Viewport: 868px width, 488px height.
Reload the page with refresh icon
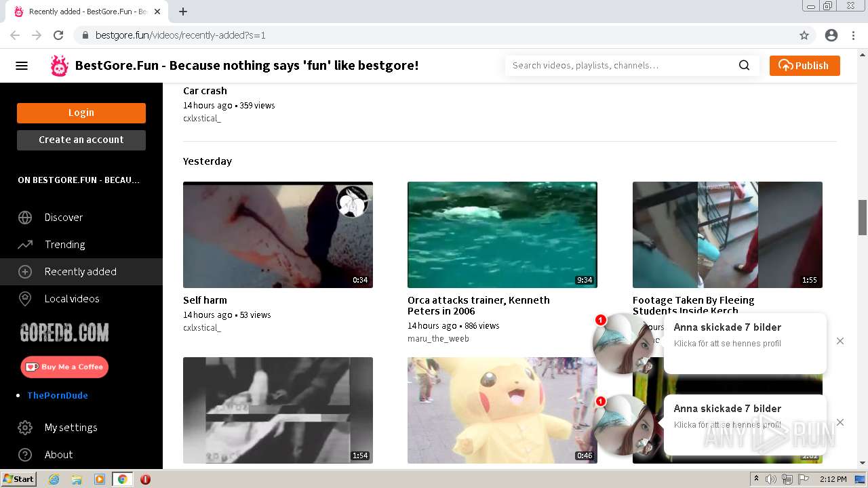pos(58,35)
